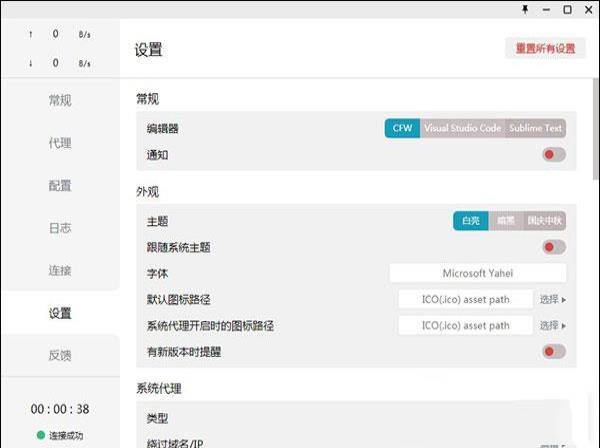Click the 外观 section heading
This screenshot has width=600, height=448.
tap(147, 192)
